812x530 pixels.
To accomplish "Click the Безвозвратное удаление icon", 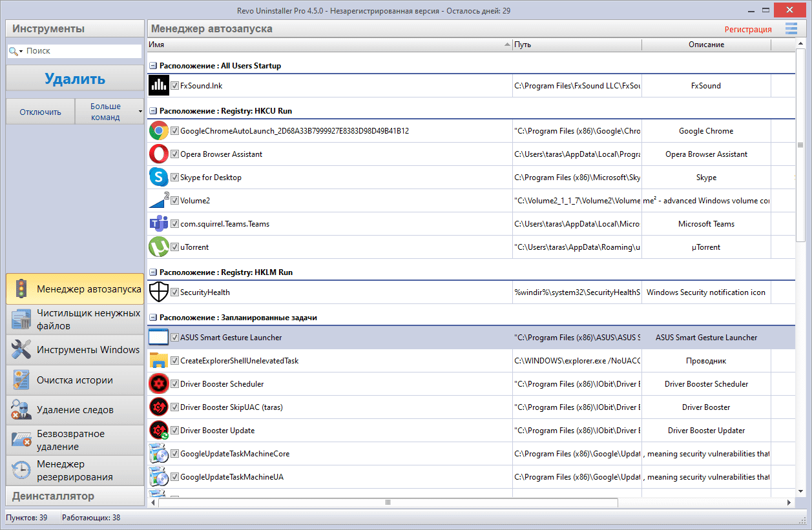I will click(21, 440).
